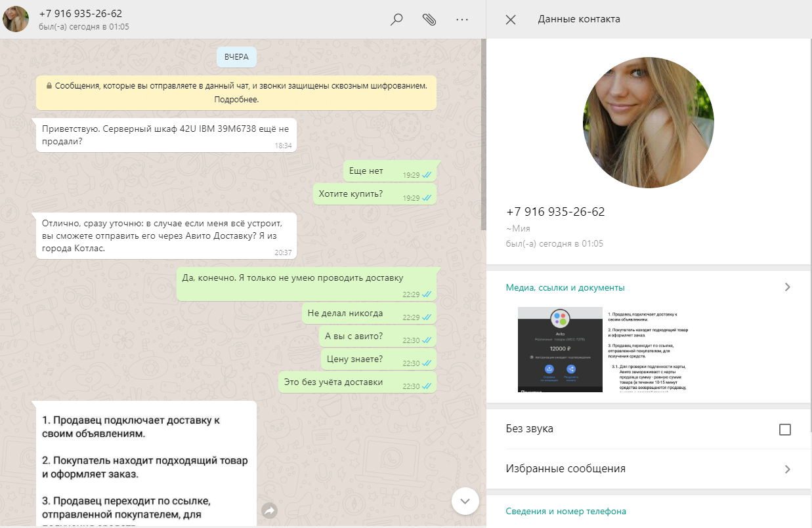Expand "Избранные сообщения" chevron
812x528 pixels.
787,469
